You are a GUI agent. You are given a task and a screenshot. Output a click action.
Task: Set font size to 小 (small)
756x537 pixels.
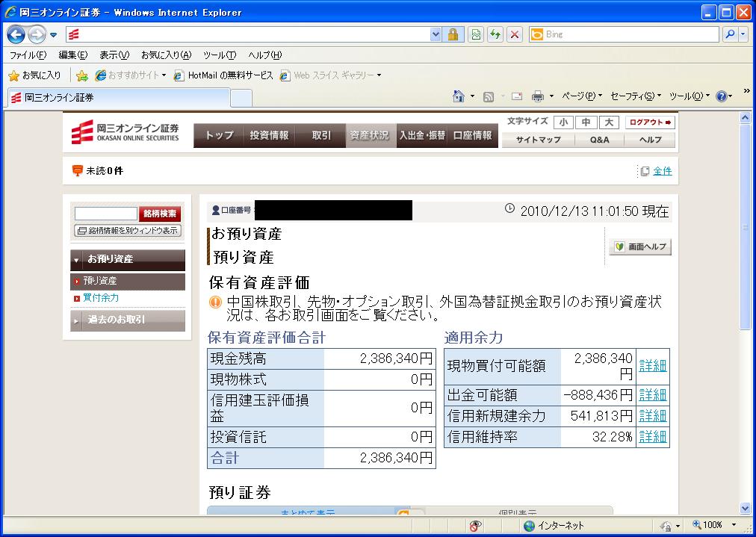(563, 122)
